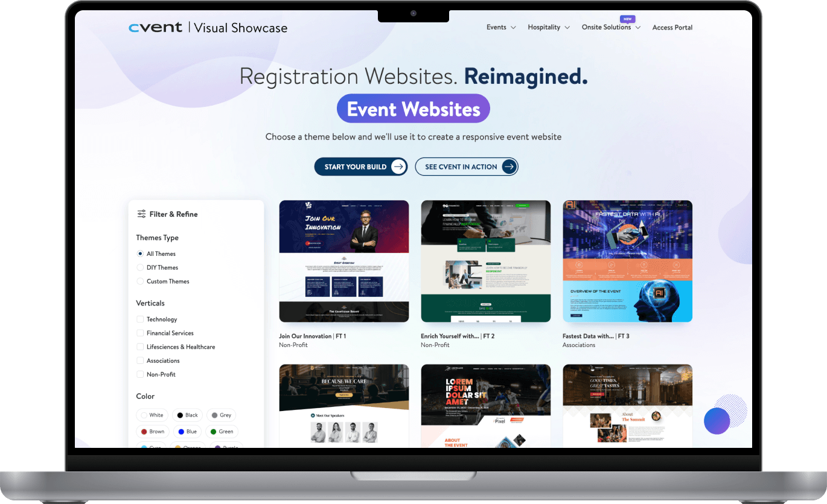Expand the Onsite Solutions dropdown

tap(611, 27)
